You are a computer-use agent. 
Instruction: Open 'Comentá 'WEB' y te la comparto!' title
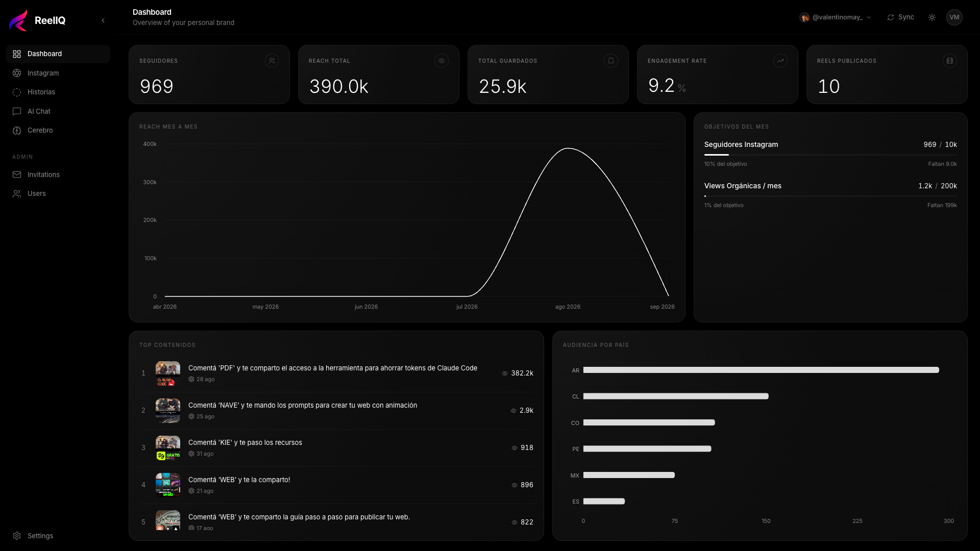coord(239,480)
